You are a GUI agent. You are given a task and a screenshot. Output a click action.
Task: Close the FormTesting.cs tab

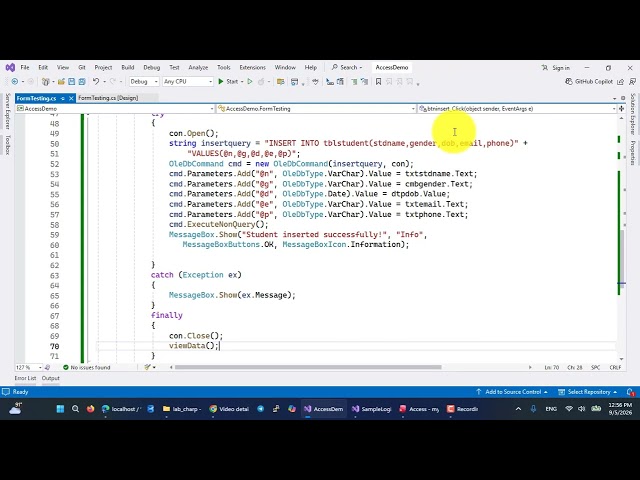tap(71, 98)
